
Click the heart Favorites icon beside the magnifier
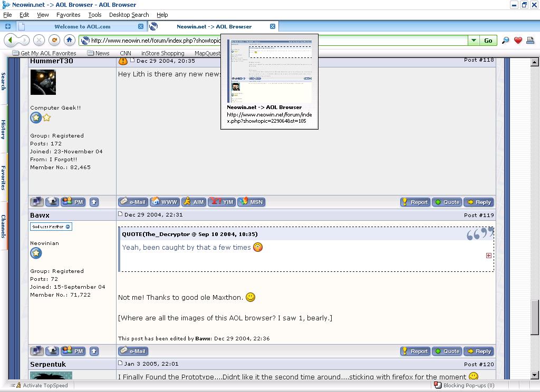(x=518, y=40)
